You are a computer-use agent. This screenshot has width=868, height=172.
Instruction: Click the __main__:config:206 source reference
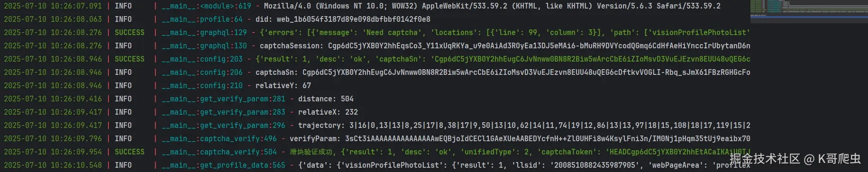[202, 72]
